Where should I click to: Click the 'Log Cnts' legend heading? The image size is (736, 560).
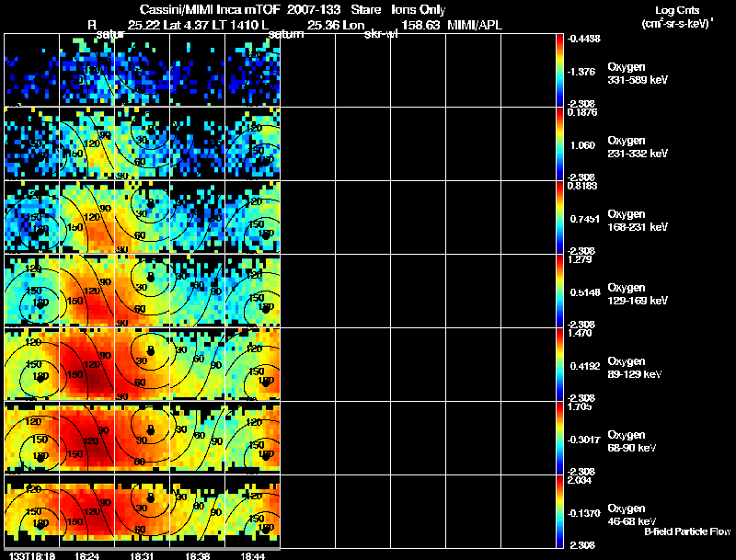coord(677,10)
